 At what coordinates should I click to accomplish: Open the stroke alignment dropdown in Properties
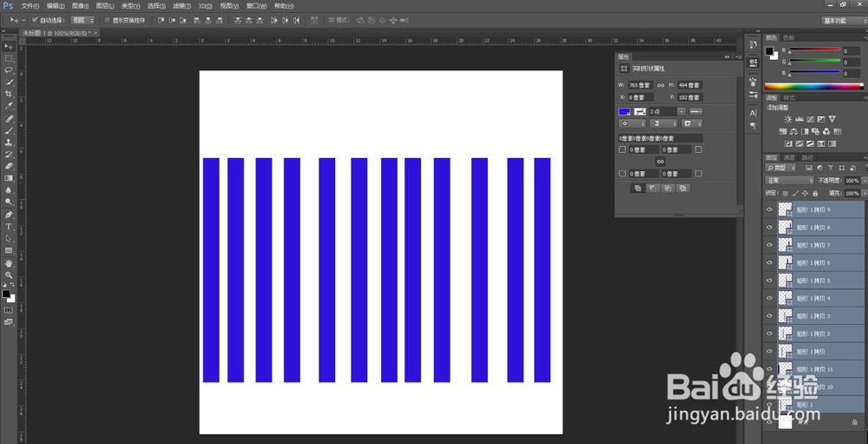coord(632,123)
